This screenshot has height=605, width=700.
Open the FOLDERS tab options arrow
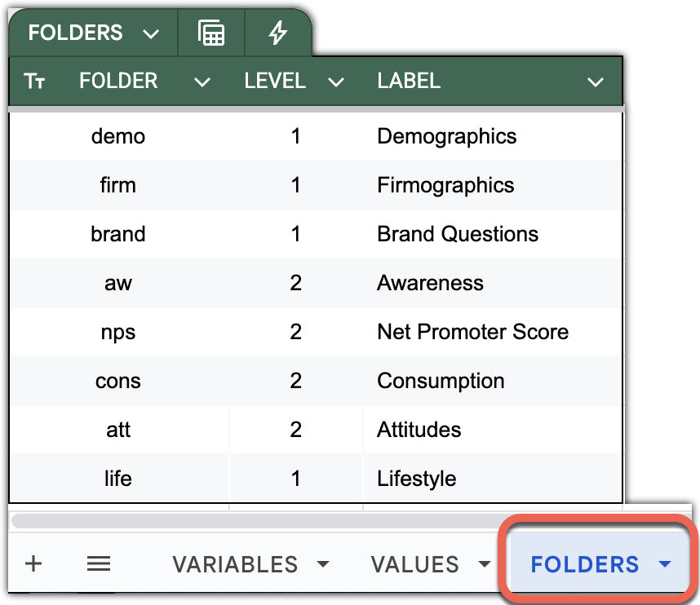point(665,564)
